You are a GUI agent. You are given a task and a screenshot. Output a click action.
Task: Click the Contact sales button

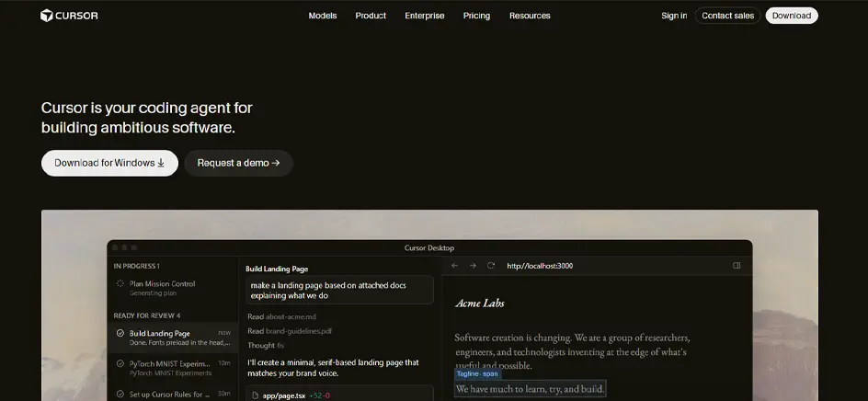click(728, 16)
